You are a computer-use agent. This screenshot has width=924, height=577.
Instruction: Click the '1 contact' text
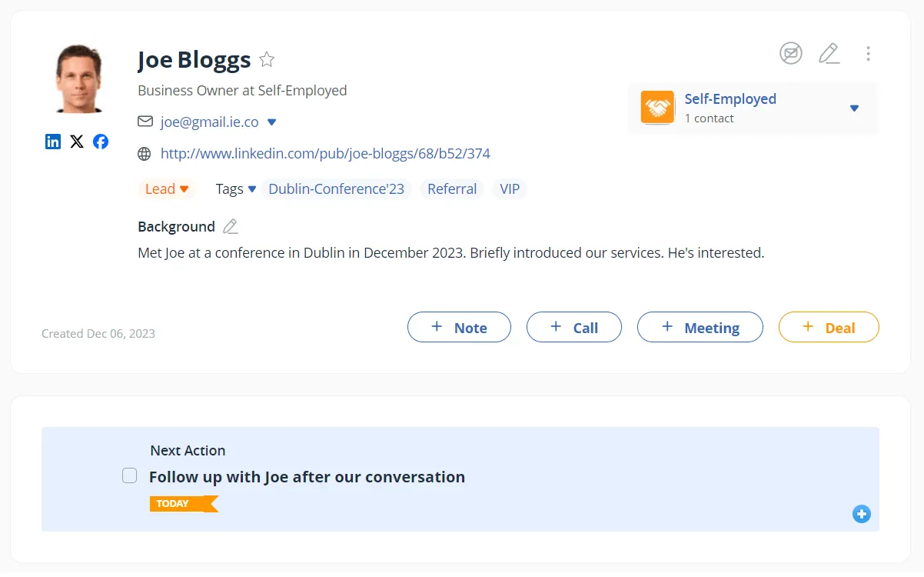(x=709, y=118)
